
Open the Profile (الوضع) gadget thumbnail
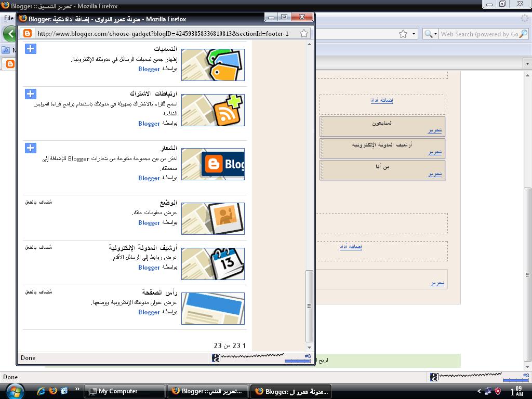tap(212, 219)
